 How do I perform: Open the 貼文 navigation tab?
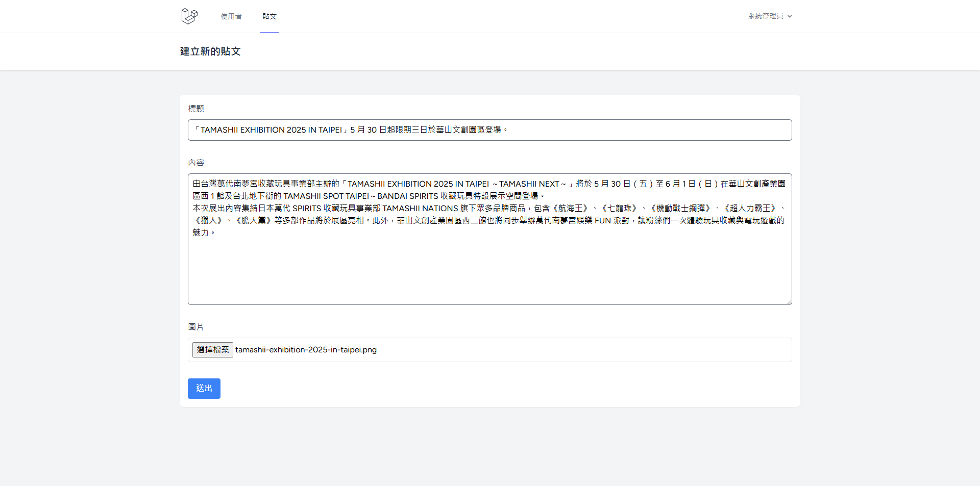[269, 16]
